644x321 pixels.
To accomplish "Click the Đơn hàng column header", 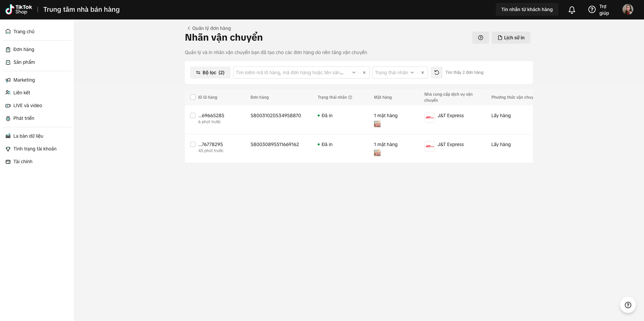I will tap(260, 97).
